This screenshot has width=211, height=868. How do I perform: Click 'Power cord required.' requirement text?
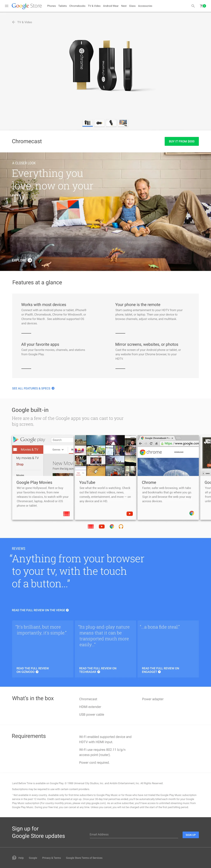pyautogui.click(x=94, y=763)
